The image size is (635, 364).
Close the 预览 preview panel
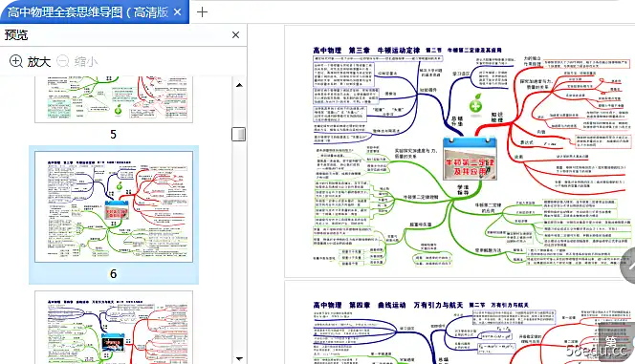(235, 35)
